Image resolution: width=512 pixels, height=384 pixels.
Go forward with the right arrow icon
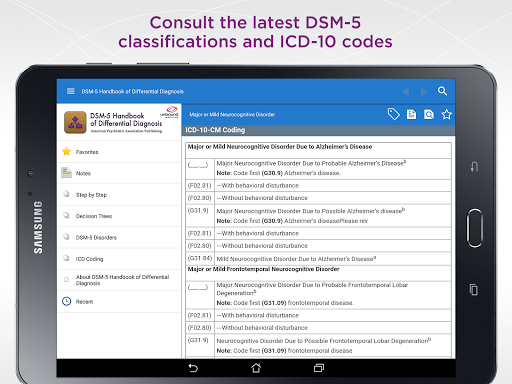point(424,91)
